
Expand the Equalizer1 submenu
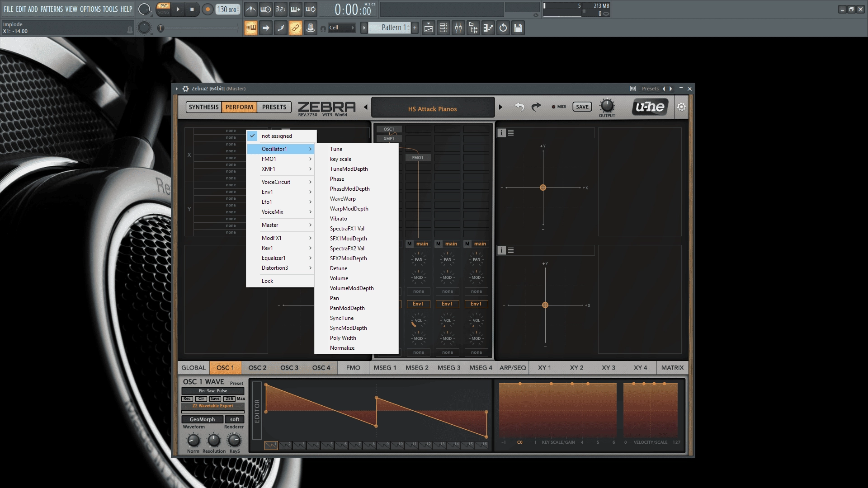(x=281, y=258)
